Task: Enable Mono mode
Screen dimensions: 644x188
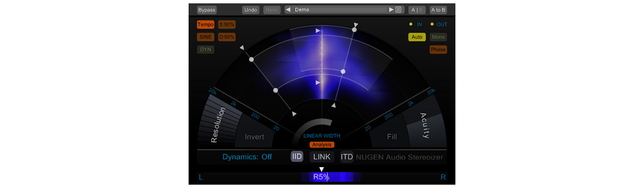Action: 438,37
